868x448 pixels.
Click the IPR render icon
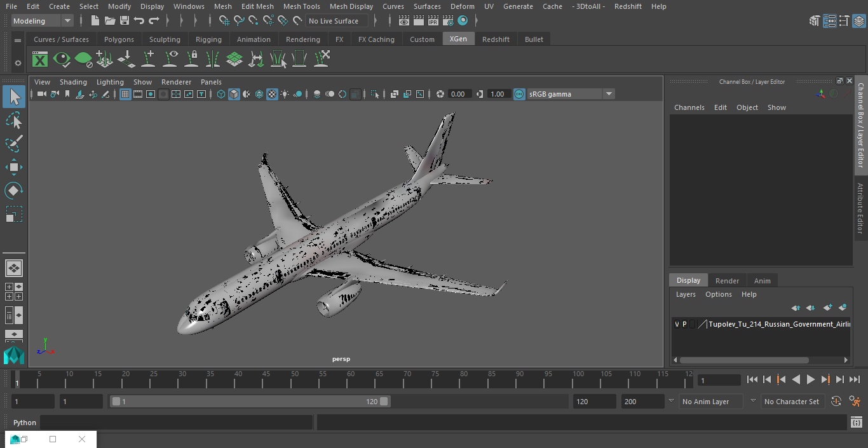(433, 21)
